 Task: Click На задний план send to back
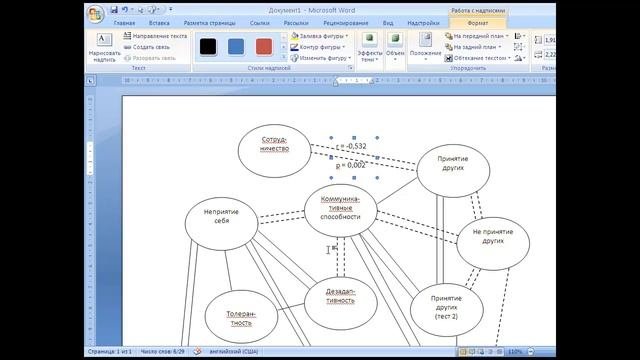click(470, 47)
